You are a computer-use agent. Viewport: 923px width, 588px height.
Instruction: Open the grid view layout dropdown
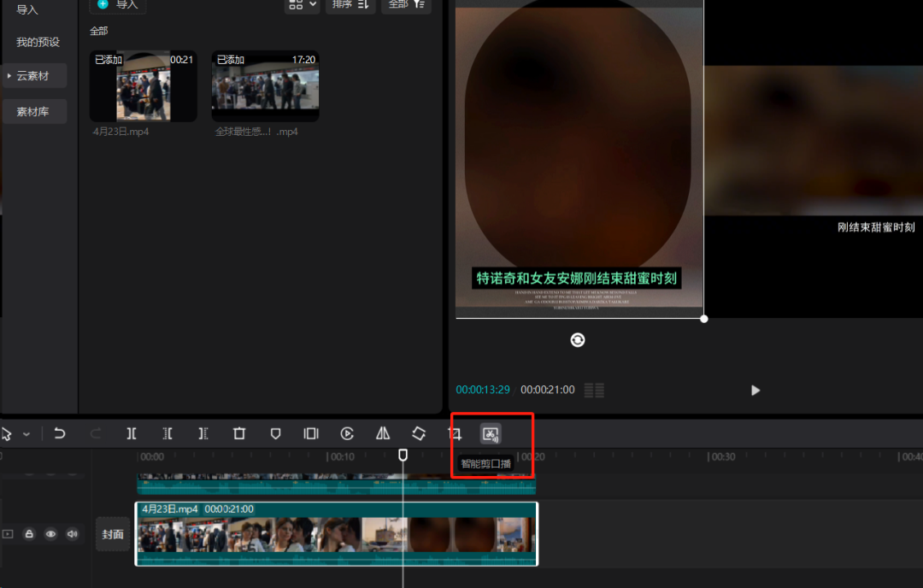coord(302,5)
